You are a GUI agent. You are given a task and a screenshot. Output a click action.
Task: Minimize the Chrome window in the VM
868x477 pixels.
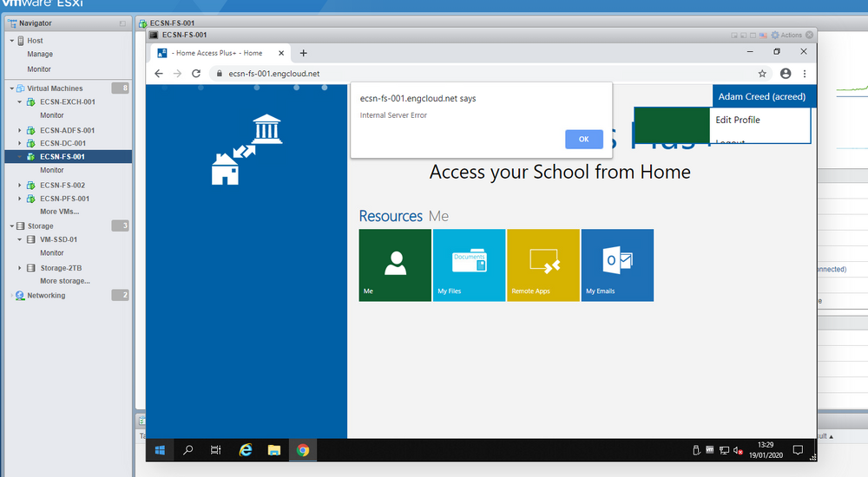pos(750,51)
